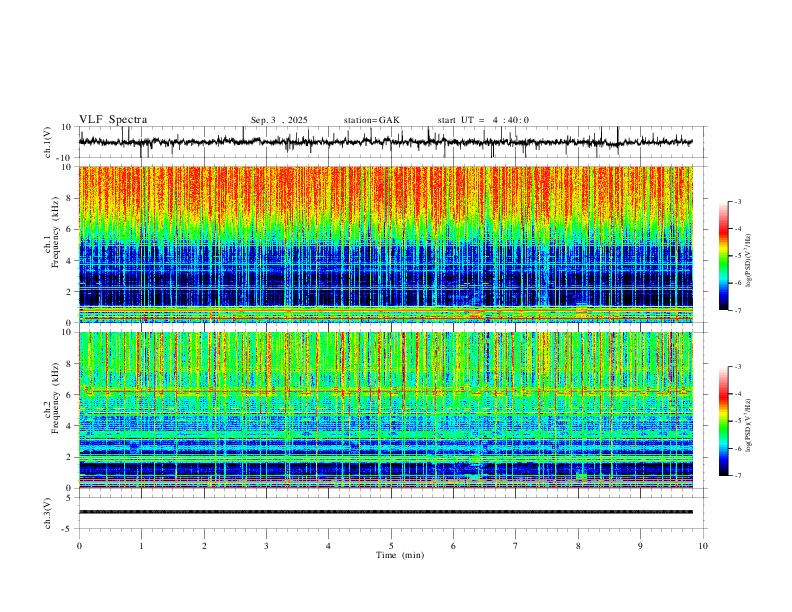Viewport: 792px width, 612px height.
Task: Click inside the ch.2 spectrogram panel
Action: 386,410
